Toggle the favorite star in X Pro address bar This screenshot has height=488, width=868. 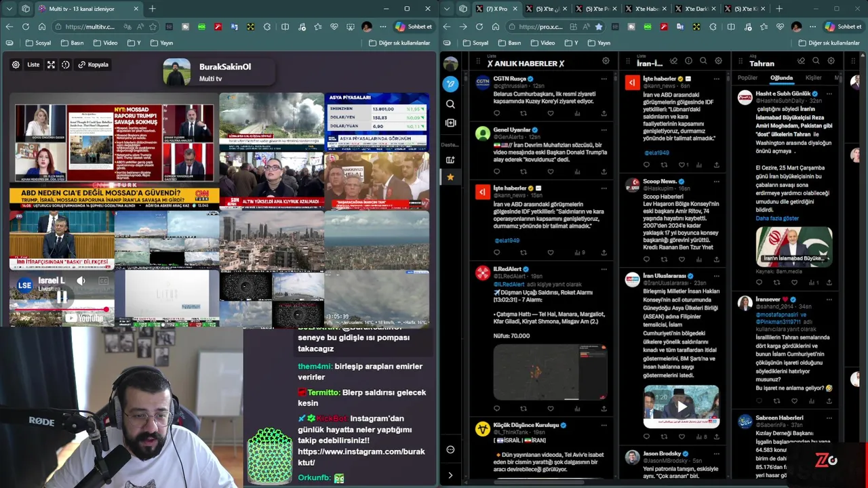coord(598,26)
